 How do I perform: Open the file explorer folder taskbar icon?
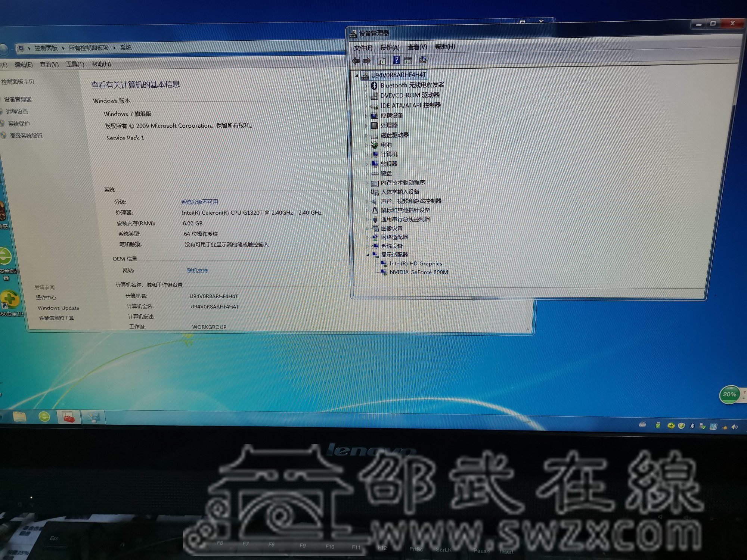[19, 416]
